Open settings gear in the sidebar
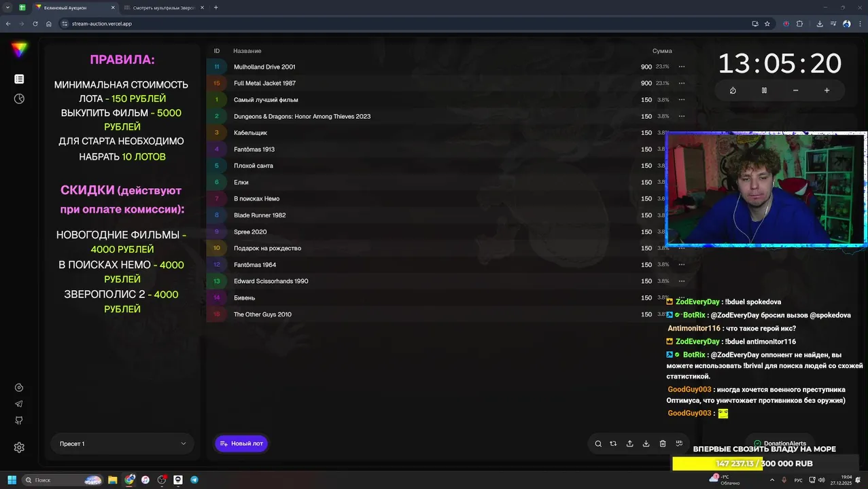The image size is (868, 489). point(19,448)
